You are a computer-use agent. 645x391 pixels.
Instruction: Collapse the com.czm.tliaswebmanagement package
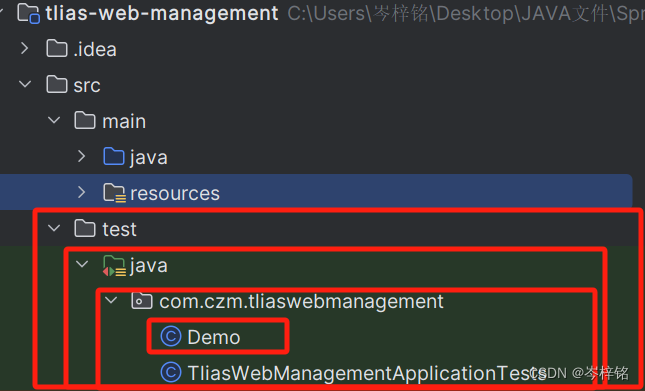coord(111,301)
